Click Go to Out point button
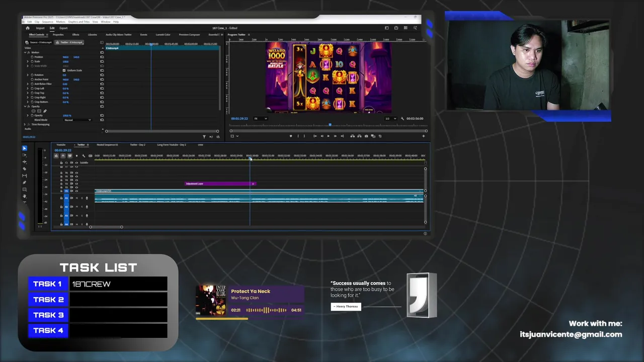Viewport: 644px width, 362px height. tap(342, 136)
